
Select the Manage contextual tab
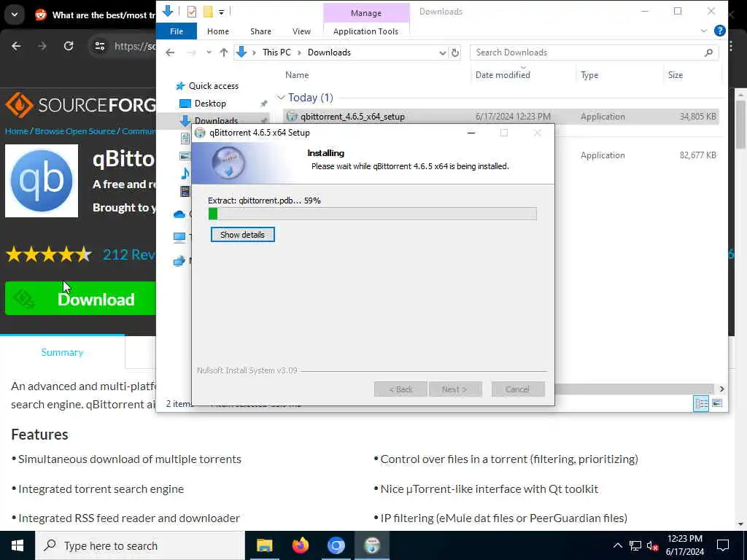tap(366, 13)
